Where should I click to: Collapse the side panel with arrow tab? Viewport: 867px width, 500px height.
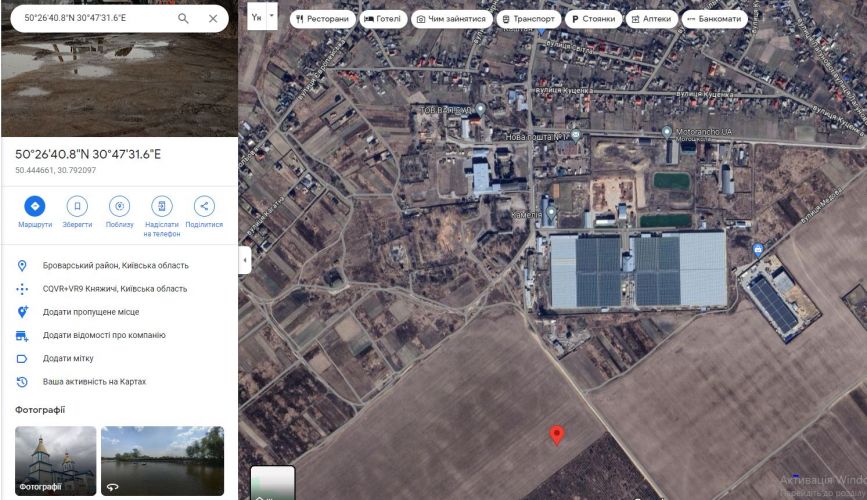245,260
